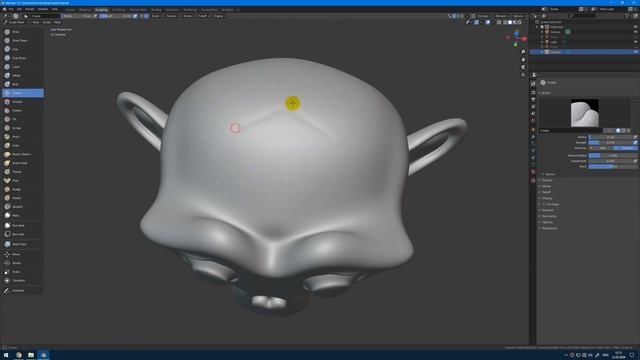Click the pan view hand icon
640x360 pixels.
pyautogui.click(x=523, y=60)
